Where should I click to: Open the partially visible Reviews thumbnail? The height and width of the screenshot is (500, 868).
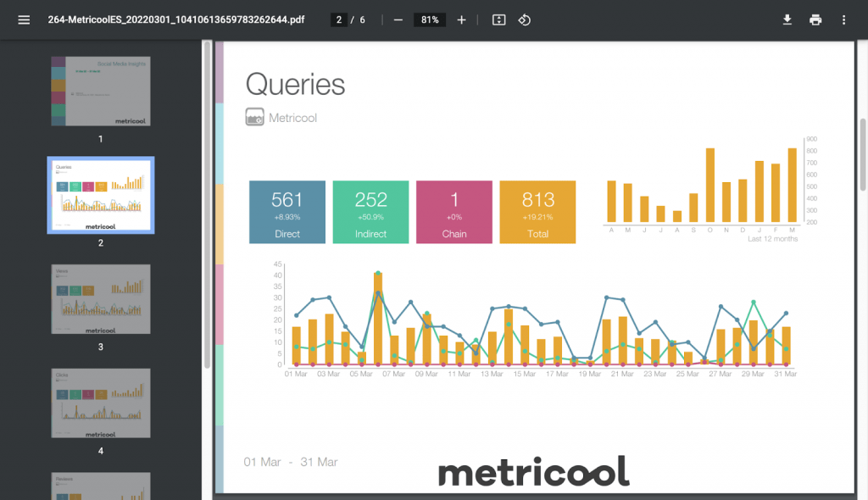101,486
